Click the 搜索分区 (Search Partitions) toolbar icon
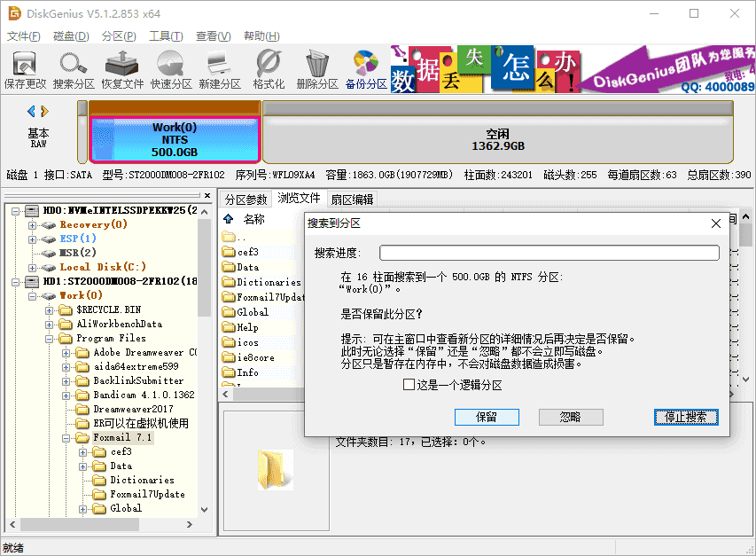Image resolution: width=756 pixels, height=556 pixels. point(74,69)
